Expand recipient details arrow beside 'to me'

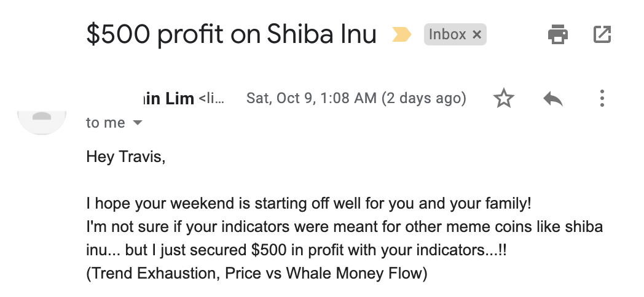pos(138,123)
